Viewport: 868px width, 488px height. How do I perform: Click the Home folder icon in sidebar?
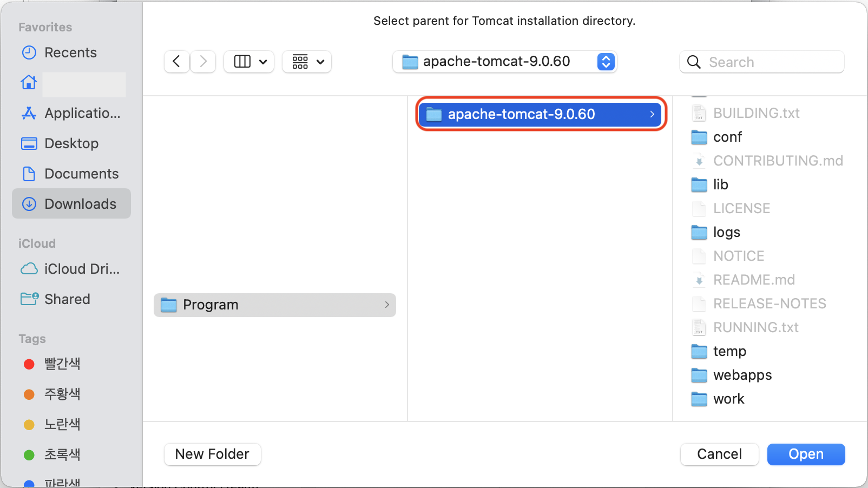[x=29, y=82]
